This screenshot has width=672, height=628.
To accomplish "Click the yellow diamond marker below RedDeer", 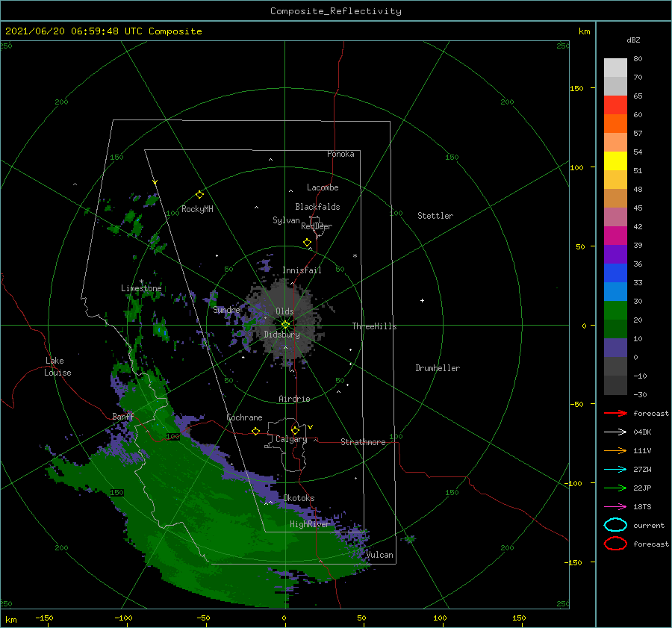I will 308,243.
